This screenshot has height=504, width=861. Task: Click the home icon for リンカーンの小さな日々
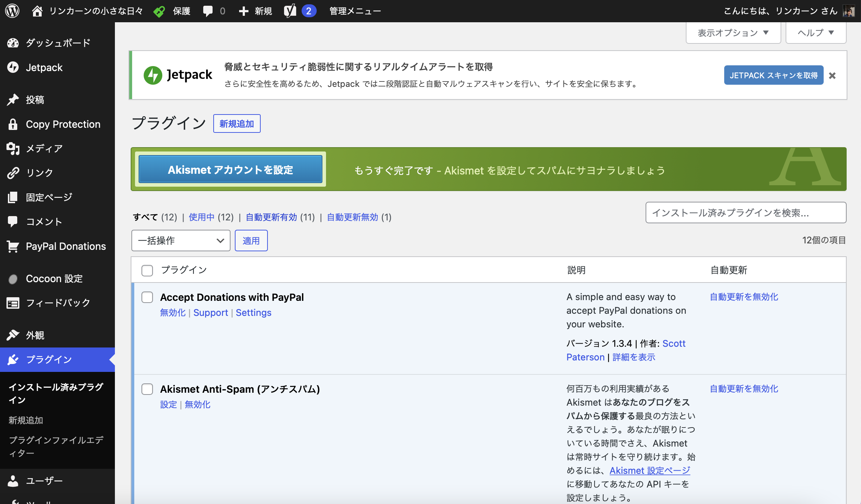coord(37,11)
